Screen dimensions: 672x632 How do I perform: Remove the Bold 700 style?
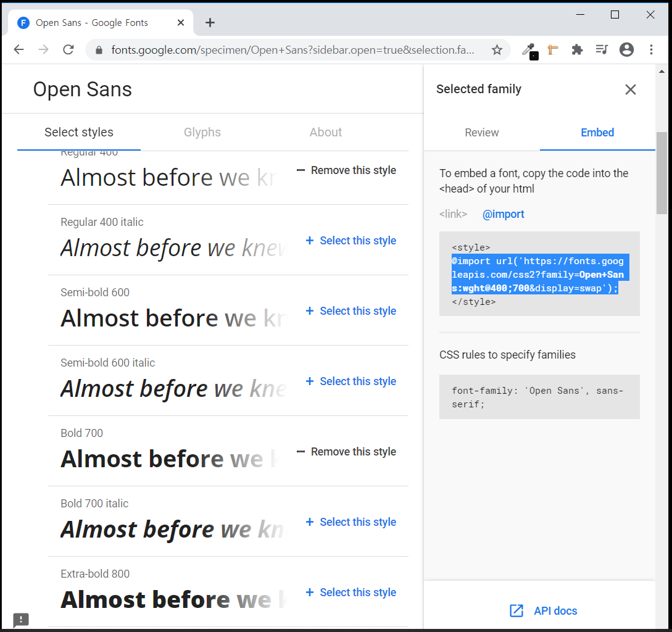(346, 452)
